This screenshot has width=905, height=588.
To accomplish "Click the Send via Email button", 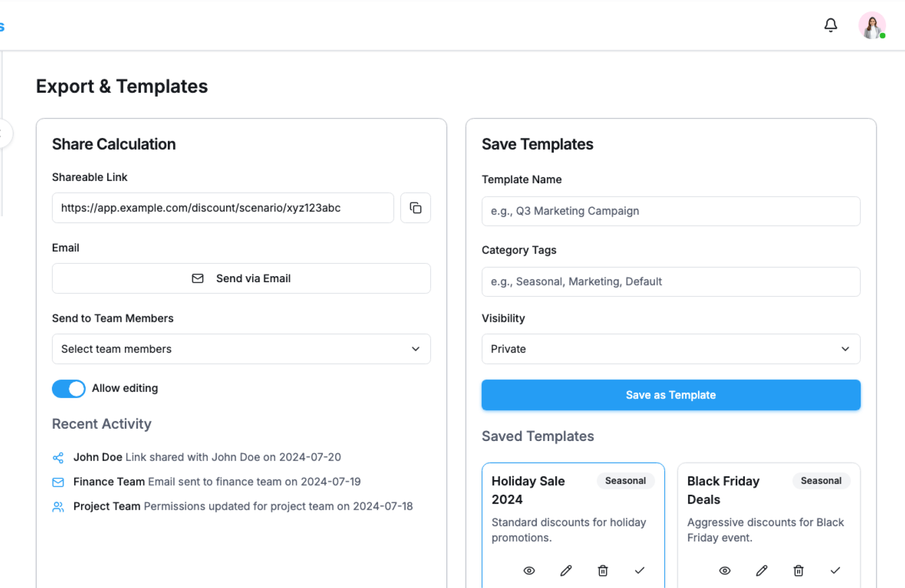I will (241, 278).
